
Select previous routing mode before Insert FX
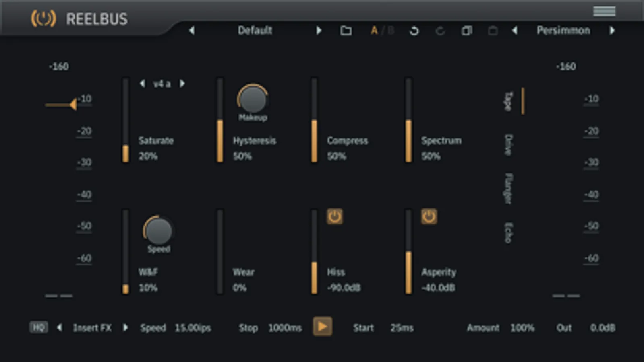pyautogui.click(x=60, y=327)
